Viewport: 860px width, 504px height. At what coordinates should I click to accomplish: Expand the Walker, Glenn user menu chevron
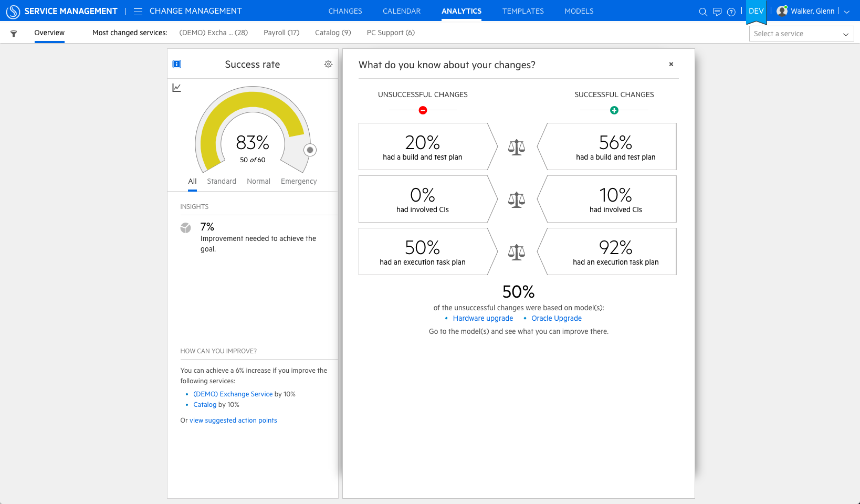pos(847,11)
